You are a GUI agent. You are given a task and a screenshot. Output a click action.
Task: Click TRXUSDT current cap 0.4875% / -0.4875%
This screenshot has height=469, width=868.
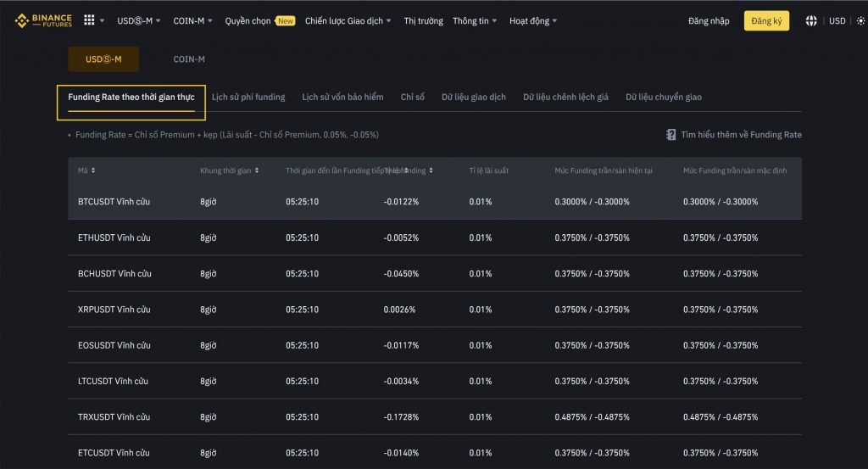click(592, 417)
